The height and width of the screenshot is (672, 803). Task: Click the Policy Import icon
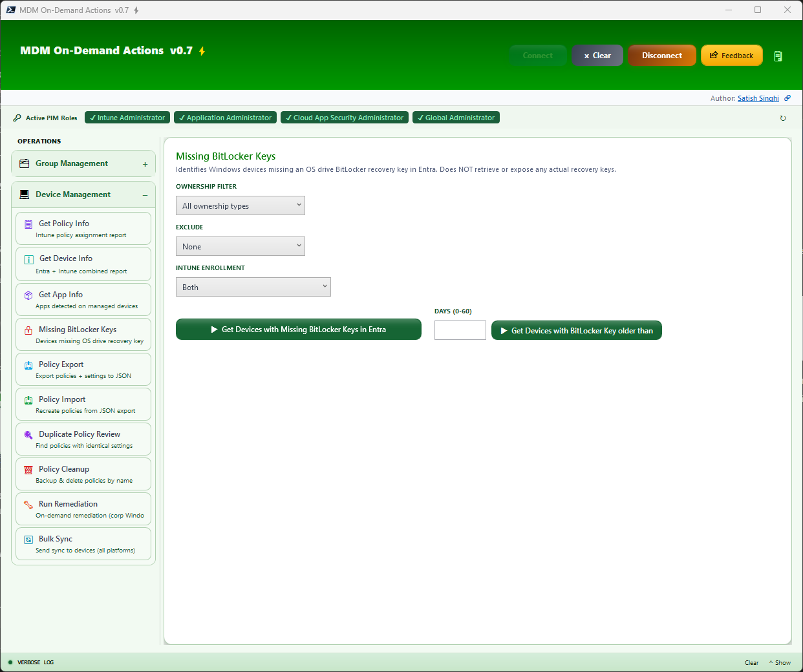click(28, 400)
